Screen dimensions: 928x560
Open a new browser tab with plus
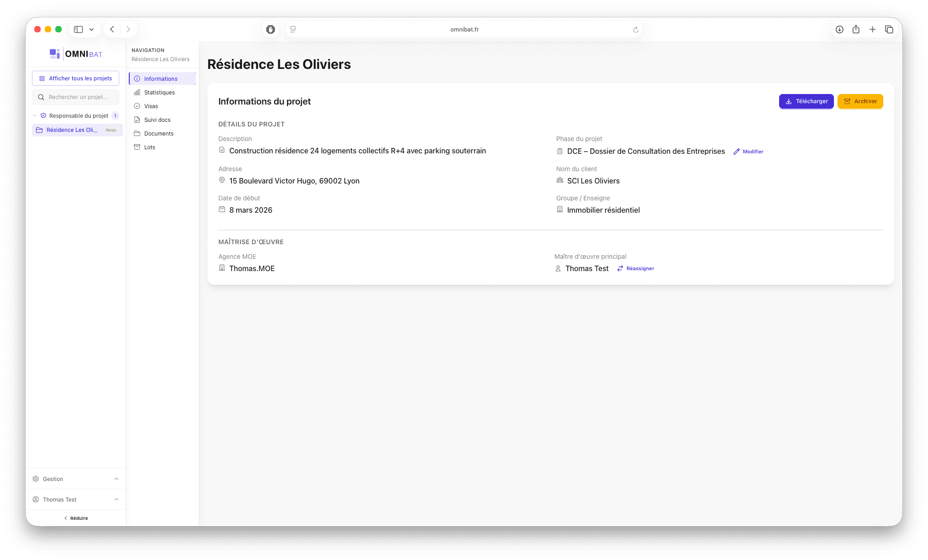tap(872, 30)
